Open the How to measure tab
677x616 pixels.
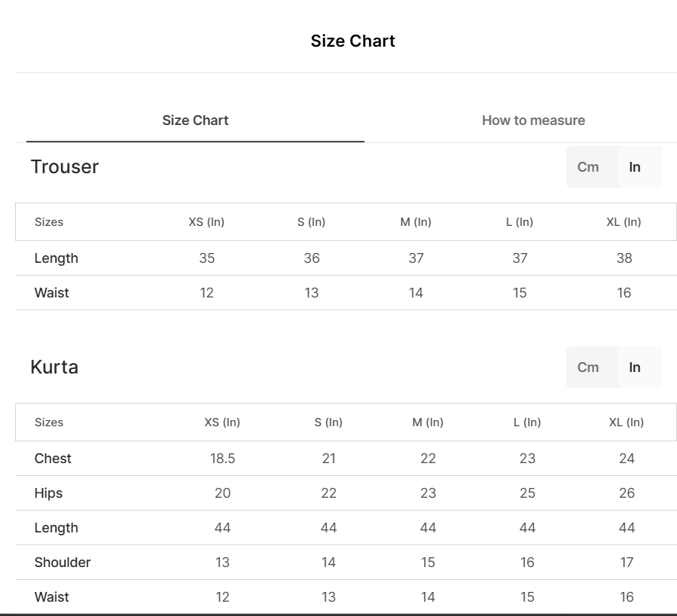click(533, 120)
